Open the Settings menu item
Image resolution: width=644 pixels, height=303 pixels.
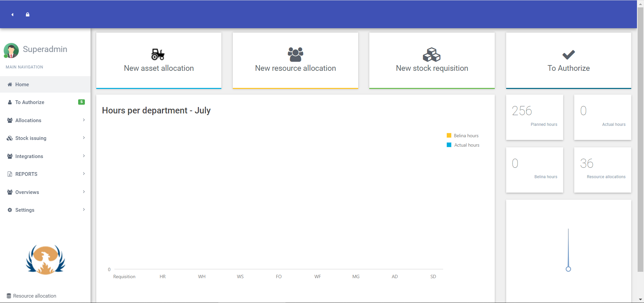pyautogui.click(x=45, y=210)
